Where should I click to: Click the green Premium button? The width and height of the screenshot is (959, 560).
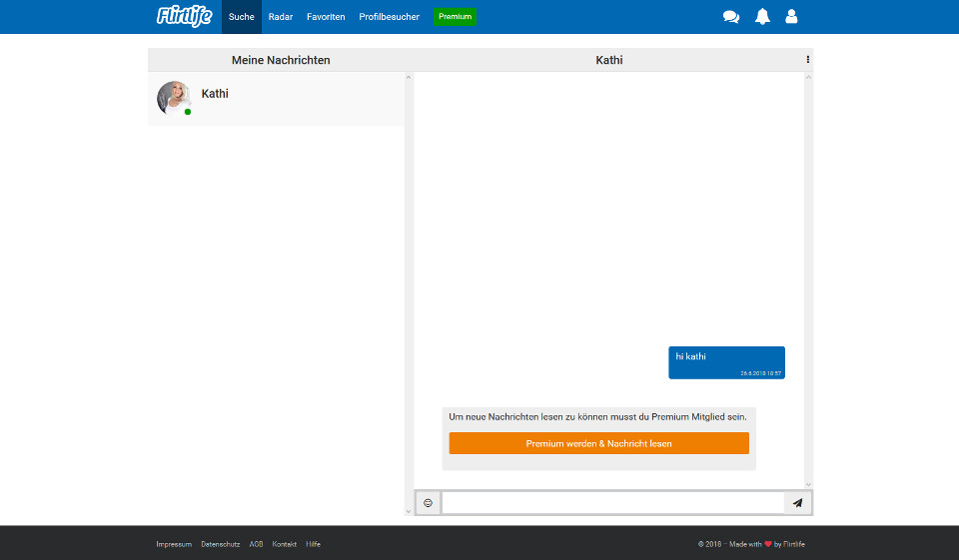tap(455, 17)
